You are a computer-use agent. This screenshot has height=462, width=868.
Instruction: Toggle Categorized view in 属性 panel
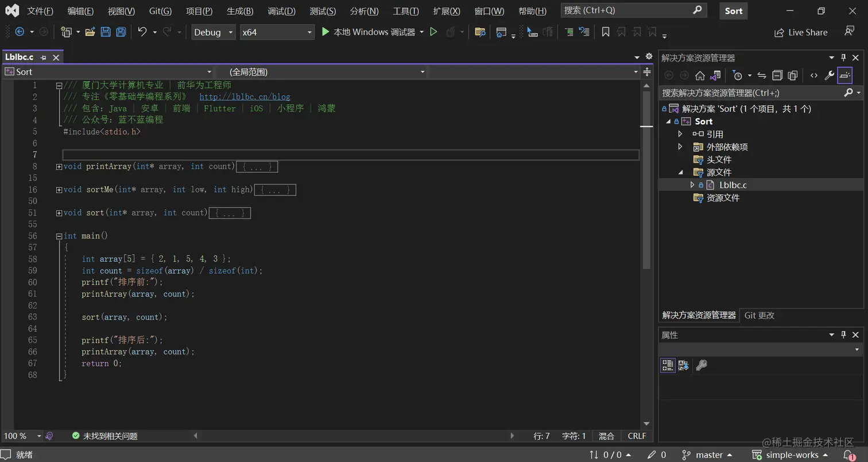pyautogui.click(x=668, y=365)
